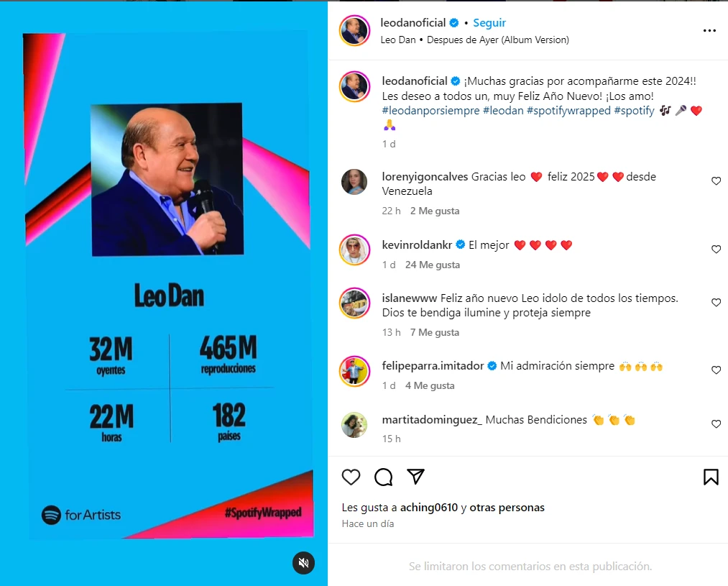Like kevinroldankr's comment heart
The image size is (728, 586).
click(716, 249)
